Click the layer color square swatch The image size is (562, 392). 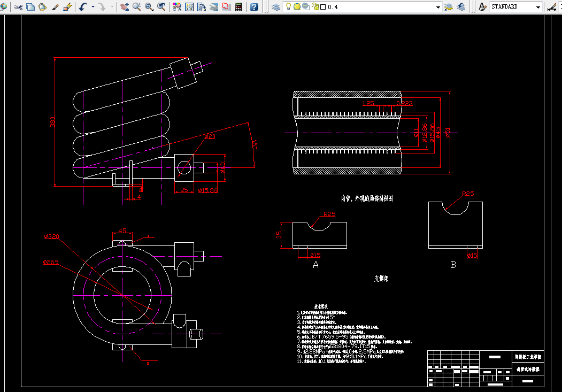[323, 7]
